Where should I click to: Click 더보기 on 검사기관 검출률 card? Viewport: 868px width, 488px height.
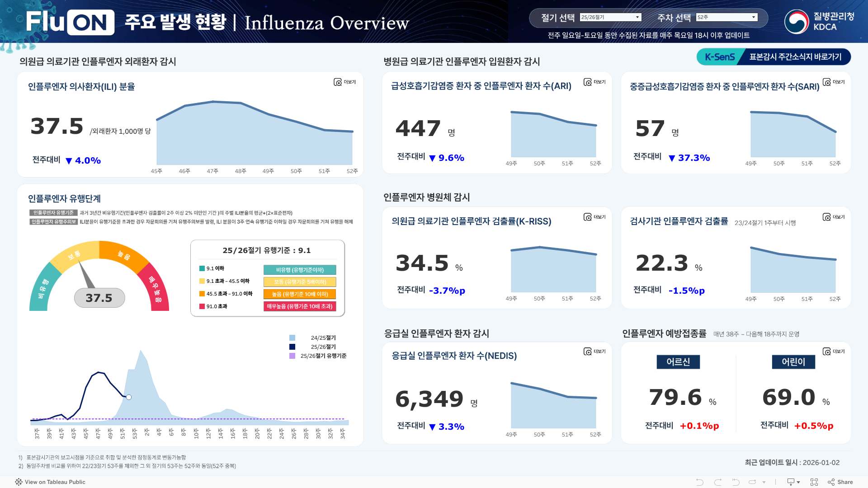826,217
